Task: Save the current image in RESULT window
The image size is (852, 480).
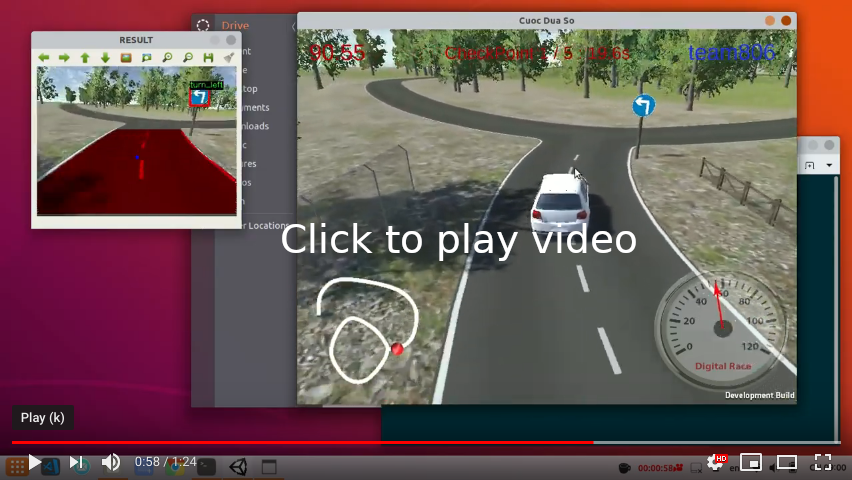Action: tap(208, 57)
